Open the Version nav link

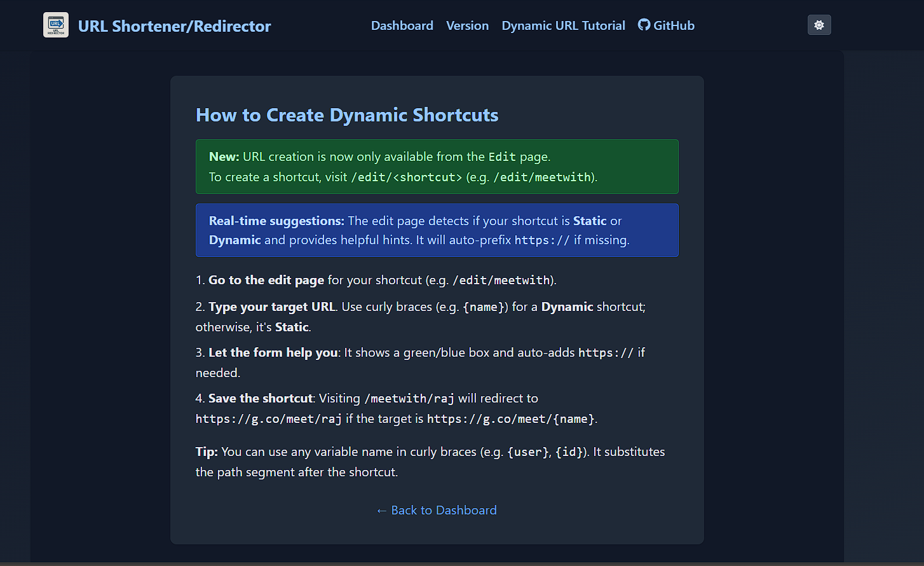tap(468, 25)
